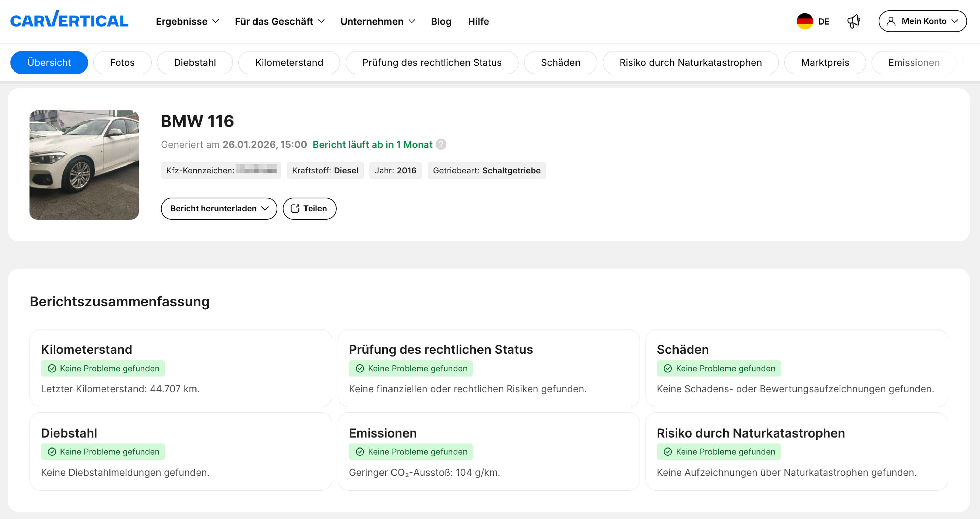The height and width of the screenshot is (519, 980).
Task: Open the Emissionen summary card
Action: tap(488, 452)
